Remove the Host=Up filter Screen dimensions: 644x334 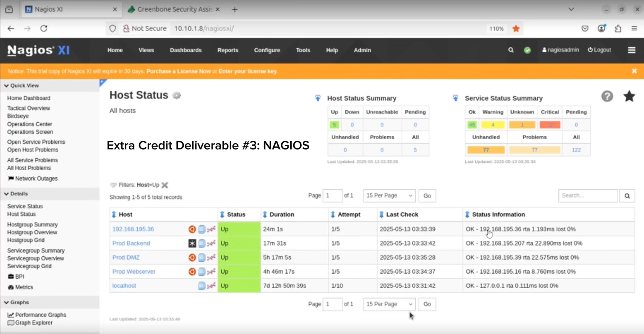pyautogui.click(x=165, y=185)
